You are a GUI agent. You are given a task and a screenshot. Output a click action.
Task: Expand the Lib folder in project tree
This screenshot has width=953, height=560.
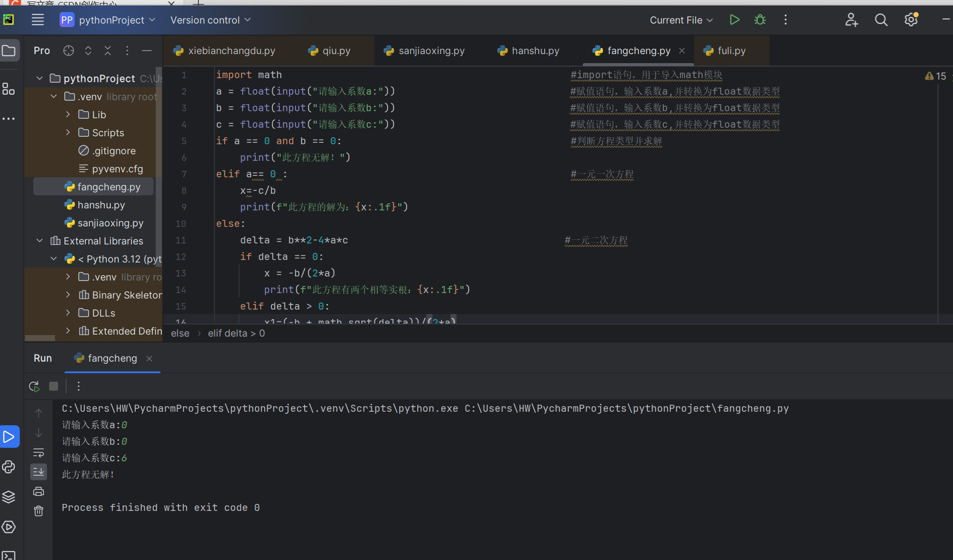[69, 114]
